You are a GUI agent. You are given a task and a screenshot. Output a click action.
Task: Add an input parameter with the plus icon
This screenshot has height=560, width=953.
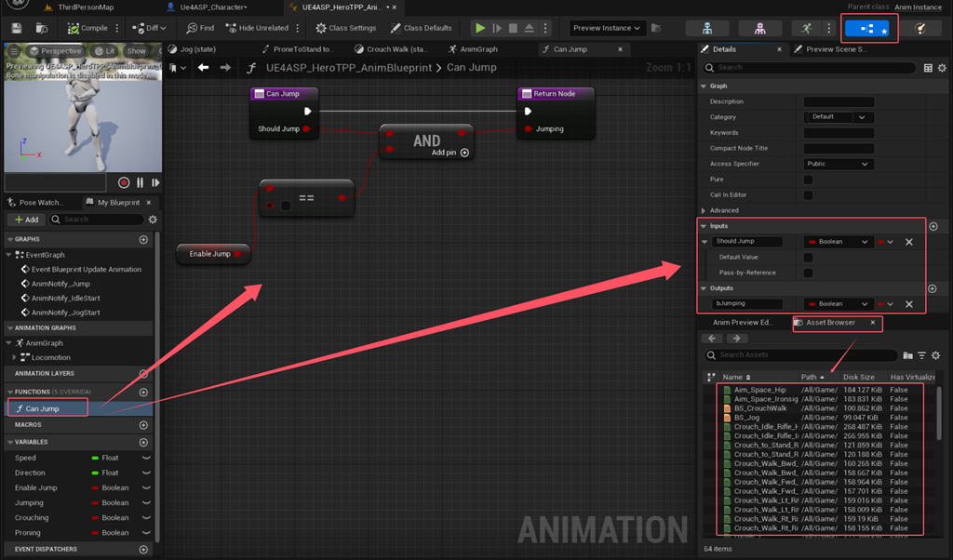point(933,226)
